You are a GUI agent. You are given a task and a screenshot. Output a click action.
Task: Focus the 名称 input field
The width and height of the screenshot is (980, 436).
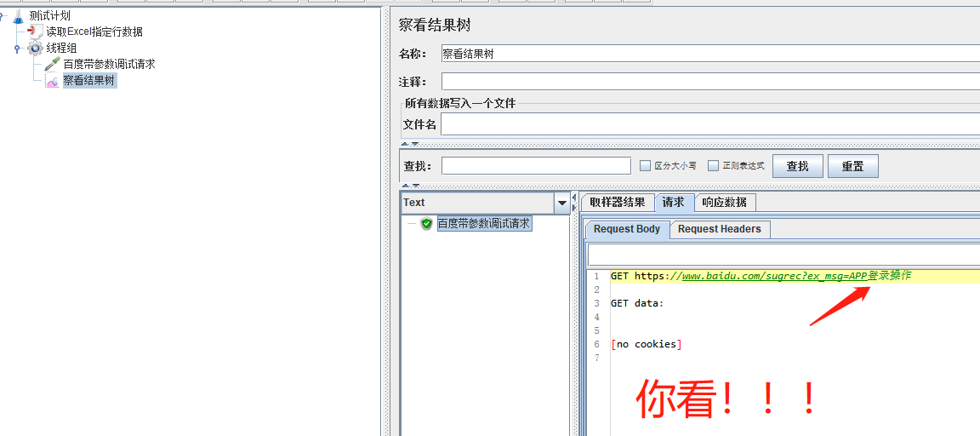pos(710,54)
